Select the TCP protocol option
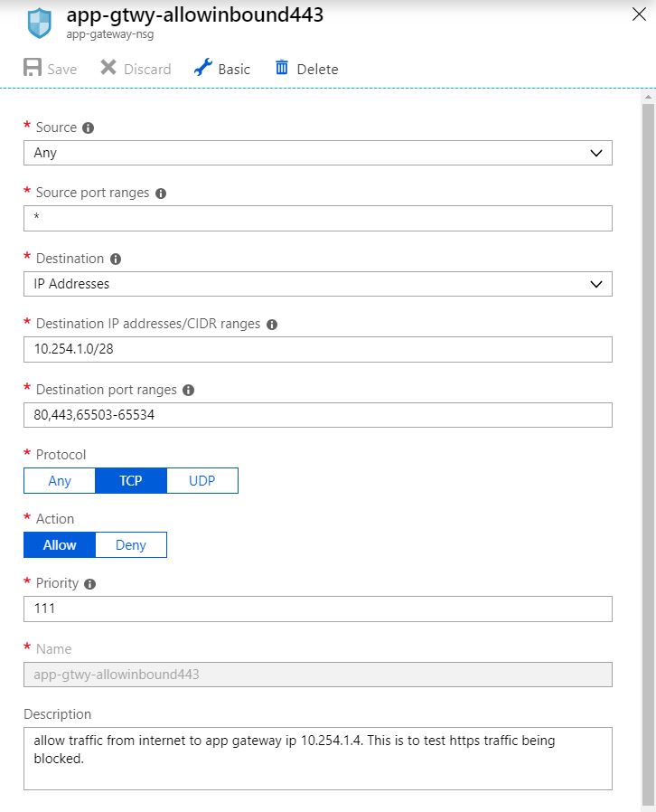This screenshot has height=812, width=656. coord(131,480)
